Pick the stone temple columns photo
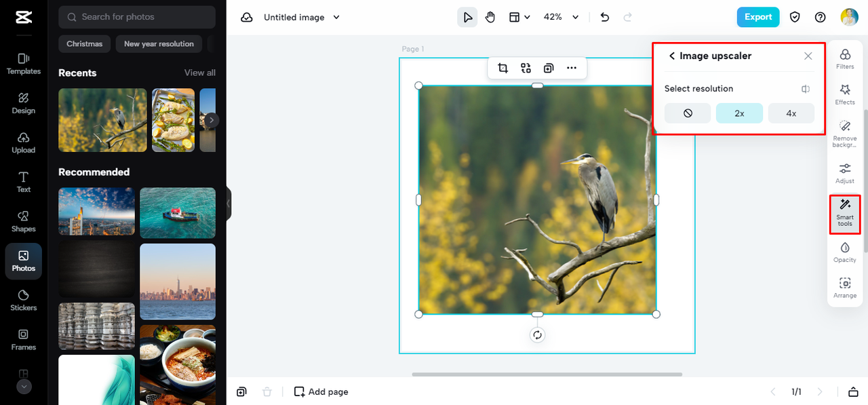This screenshot has width=868, height=405. pyautogui.click(x=96, y=326)
